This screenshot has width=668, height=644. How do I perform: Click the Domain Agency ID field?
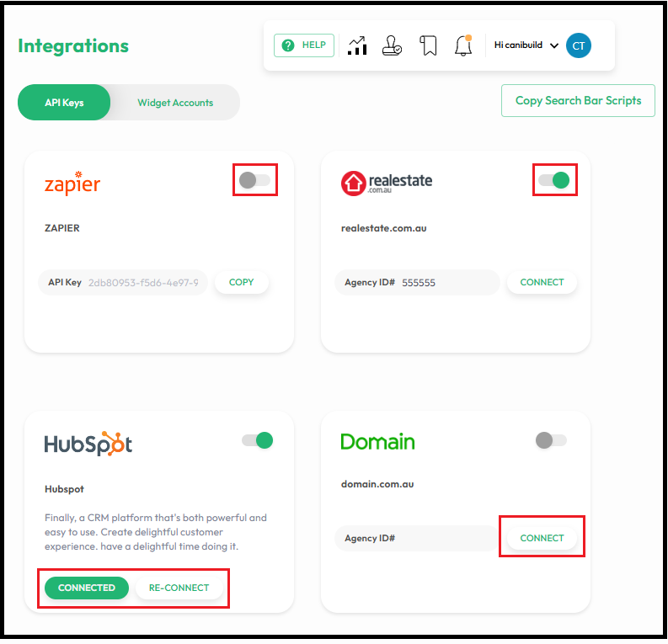[417, 538]
